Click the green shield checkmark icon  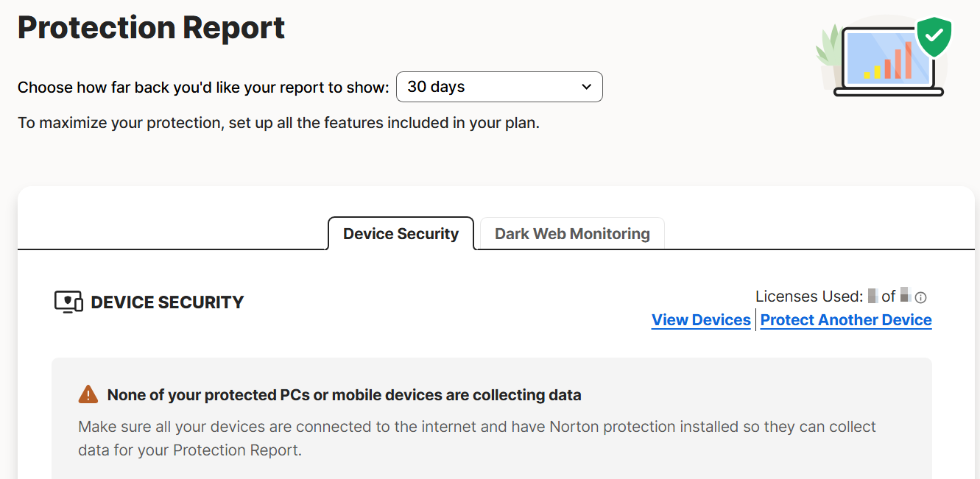point(934,36)
